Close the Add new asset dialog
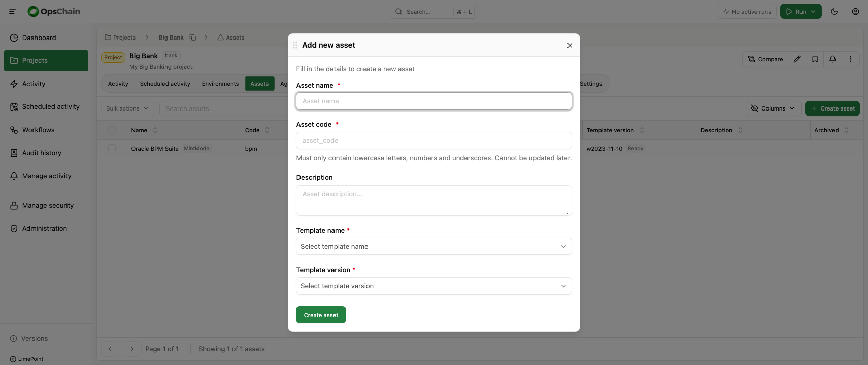This screenshot has height=365, width=868. coord(570,45)
